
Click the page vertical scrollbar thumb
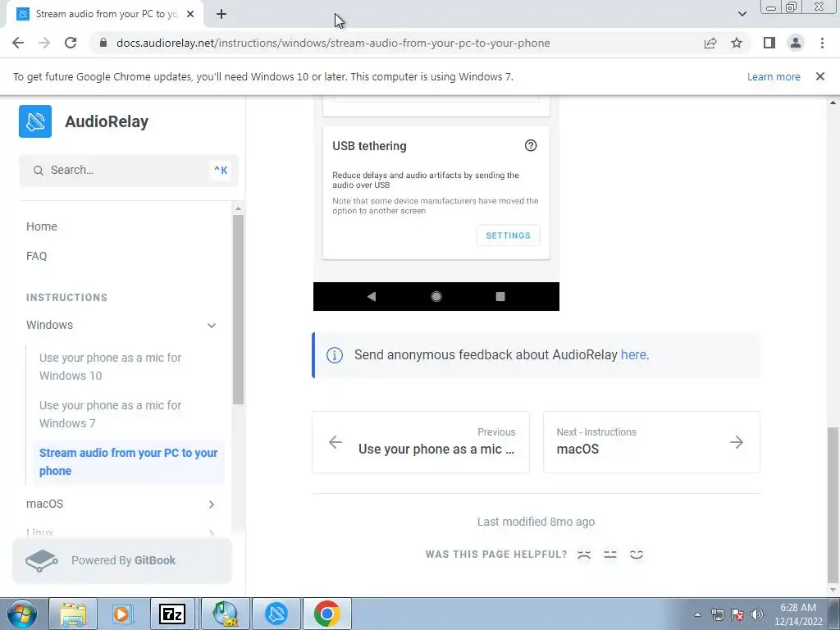(x=833, y=504)
